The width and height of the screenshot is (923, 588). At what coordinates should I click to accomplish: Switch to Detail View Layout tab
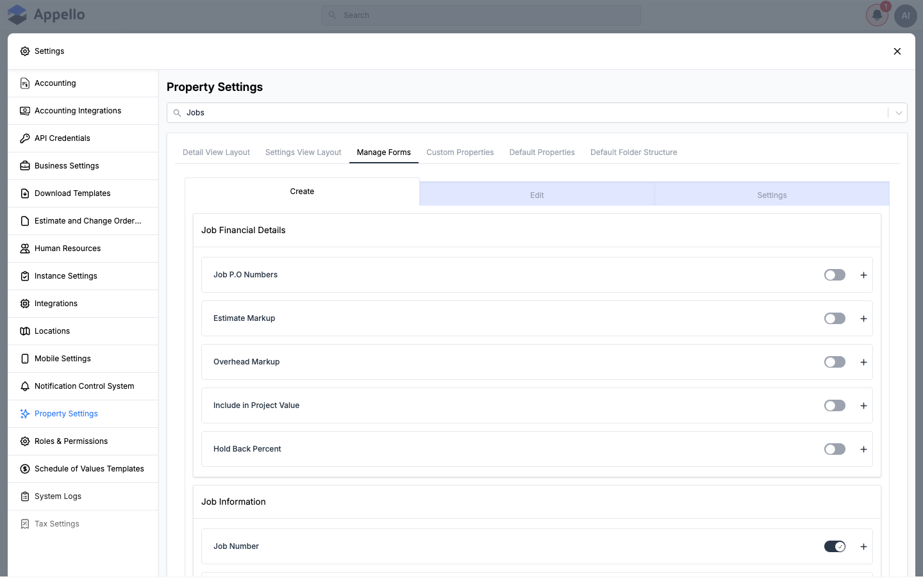click(216, 152)
